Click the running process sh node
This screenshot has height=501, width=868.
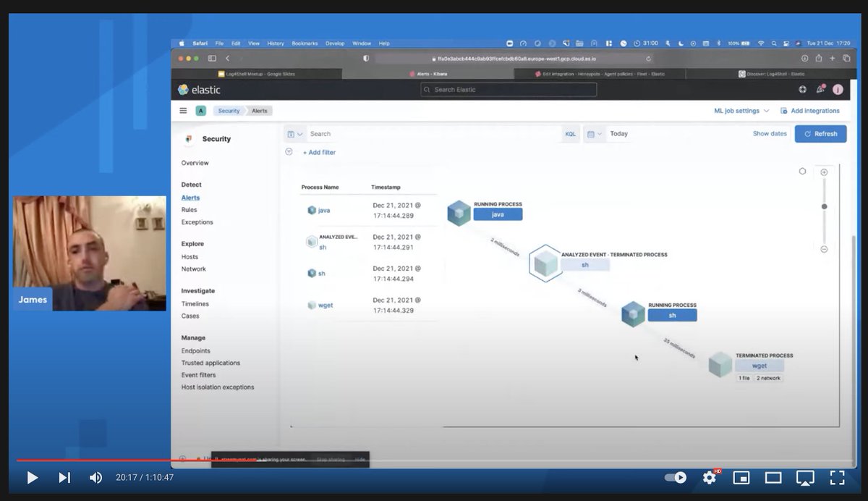click(x=672, y=315)
